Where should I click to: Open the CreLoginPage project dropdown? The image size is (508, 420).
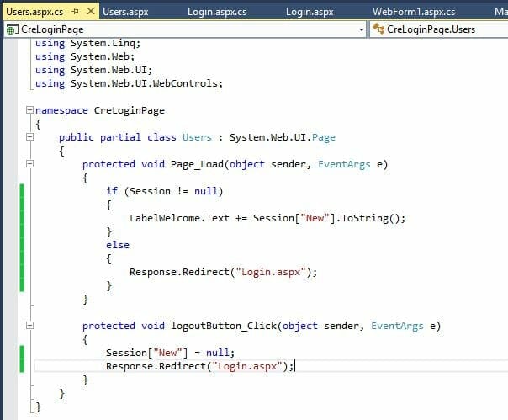point(362,29)
